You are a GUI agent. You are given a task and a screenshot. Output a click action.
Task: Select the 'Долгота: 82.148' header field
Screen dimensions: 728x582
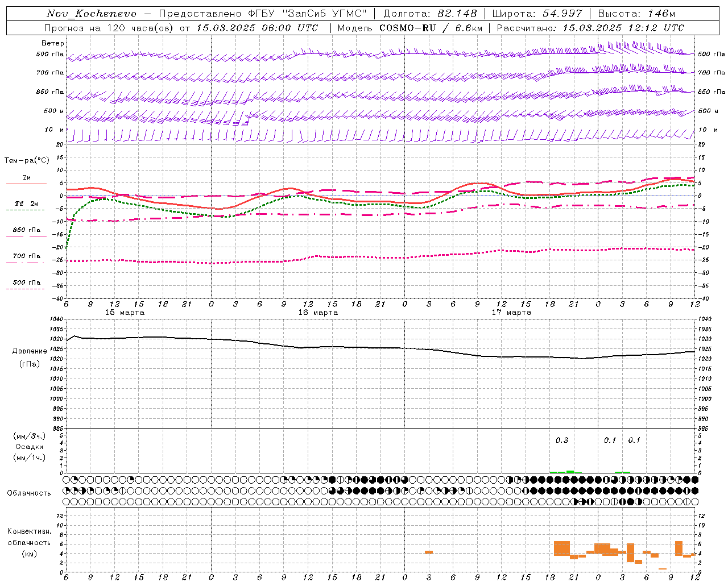tap(430, 14)
